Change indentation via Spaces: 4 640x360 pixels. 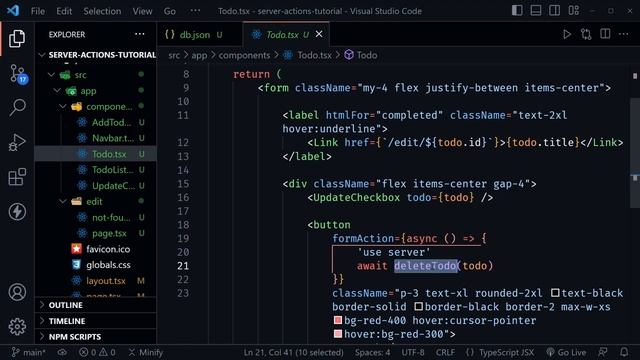click(372, 352)
